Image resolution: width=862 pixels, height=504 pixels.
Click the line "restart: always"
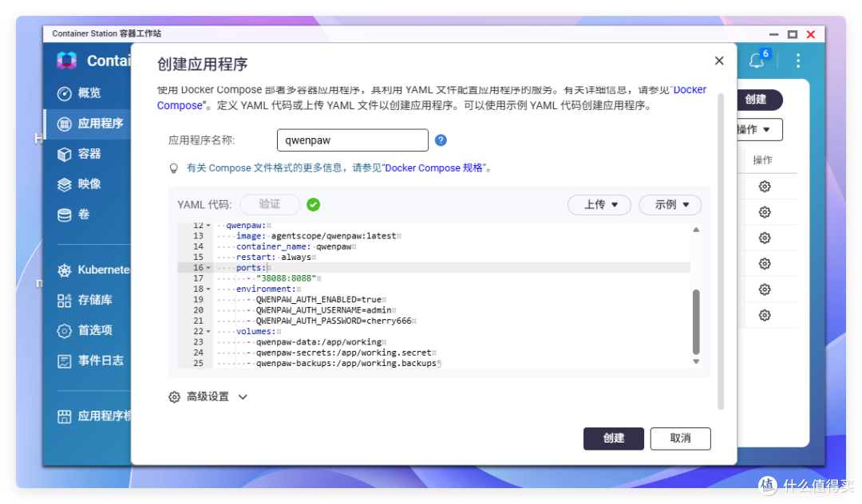point(273,257)
